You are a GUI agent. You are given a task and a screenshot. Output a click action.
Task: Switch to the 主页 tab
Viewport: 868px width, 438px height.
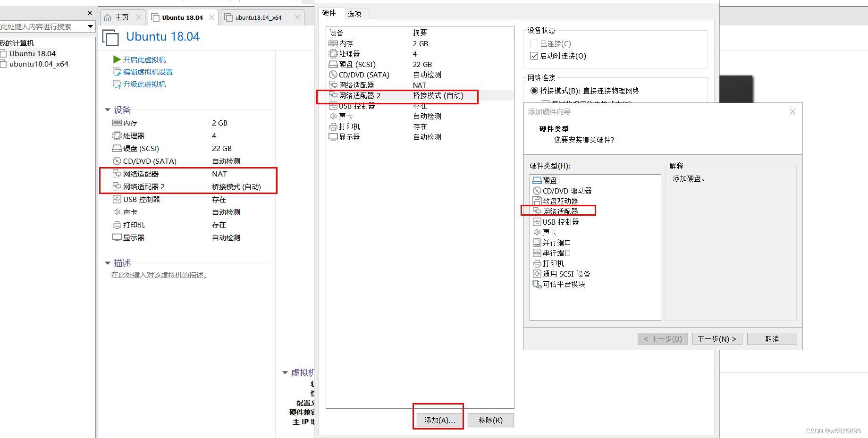(122, 17)
